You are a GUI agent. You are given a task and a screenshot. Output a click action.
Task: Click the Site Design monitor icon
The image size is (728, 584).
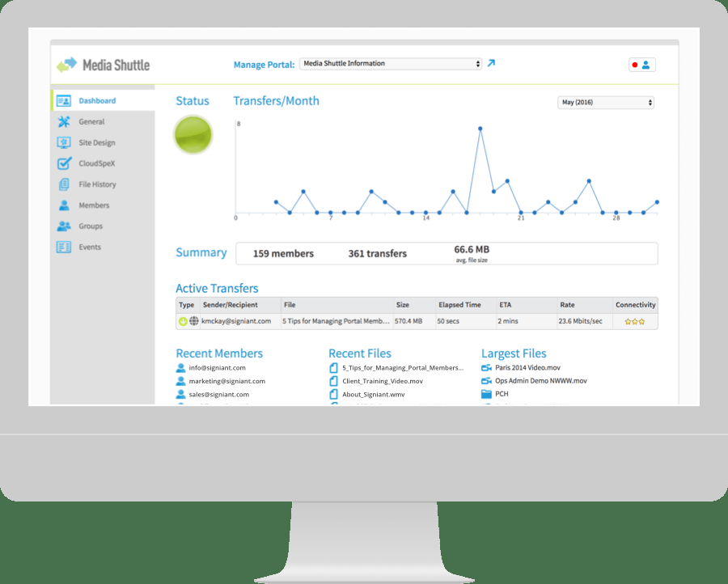[64, 142]
